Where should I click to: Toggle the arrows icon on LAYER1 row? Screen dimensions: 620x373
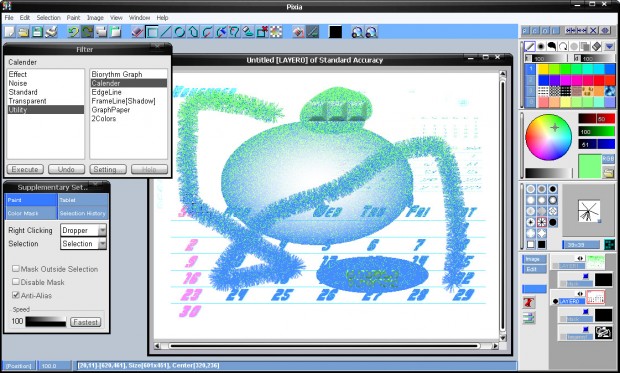tap(580, 258)
